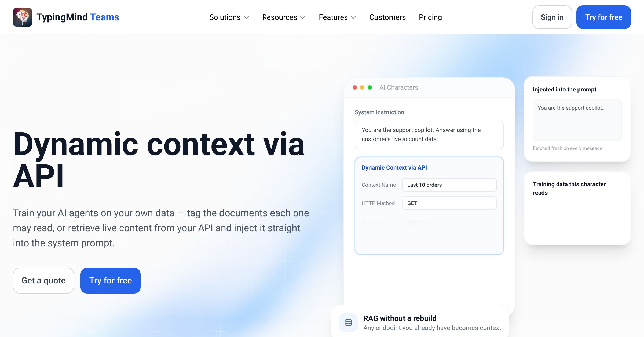Click the 'Dynamic context via API' main headline

tap(159, 160)
